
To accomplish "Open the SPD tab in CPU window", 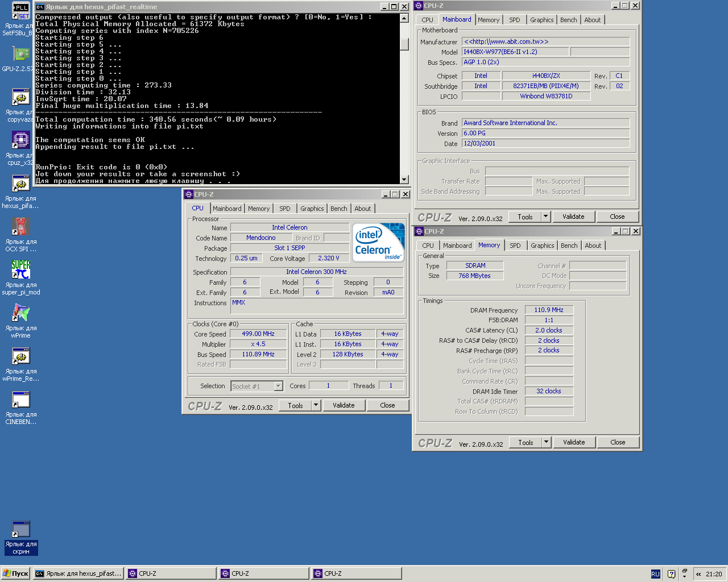I will 285,209.
